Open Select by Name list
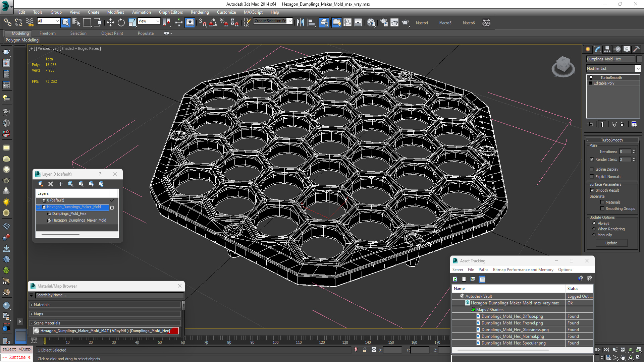The width and height of the screenshot is (644, 362). pos(76,22)
